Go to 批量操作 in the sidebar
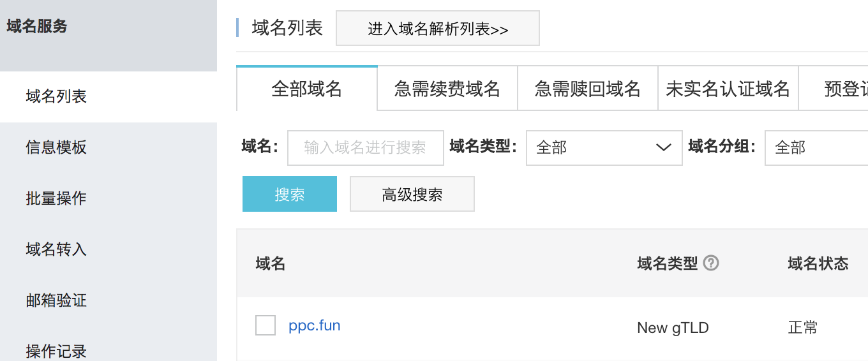This screenshot has width=868, height=361. 56,198
